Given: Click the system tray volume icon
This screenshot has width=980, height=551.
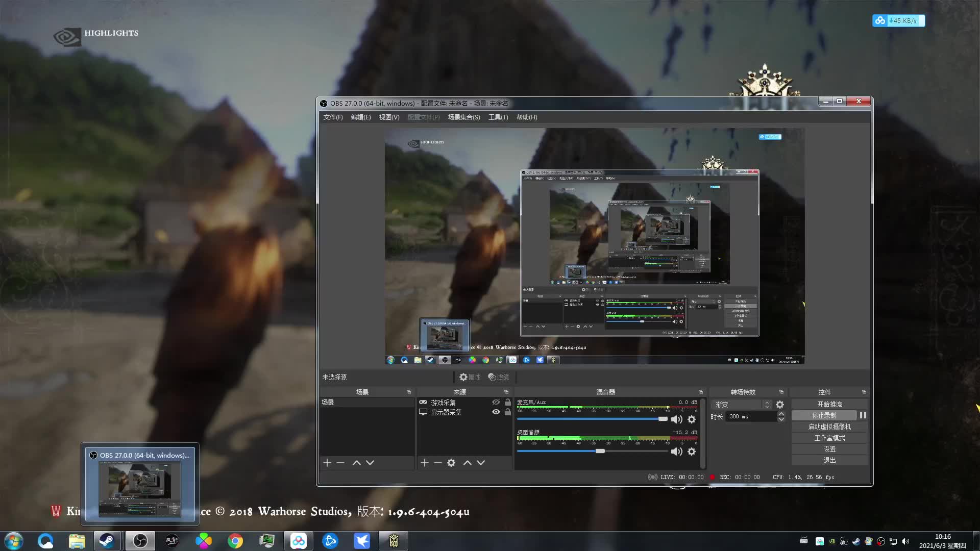Looking at the screenshot, I should [905, 541].
